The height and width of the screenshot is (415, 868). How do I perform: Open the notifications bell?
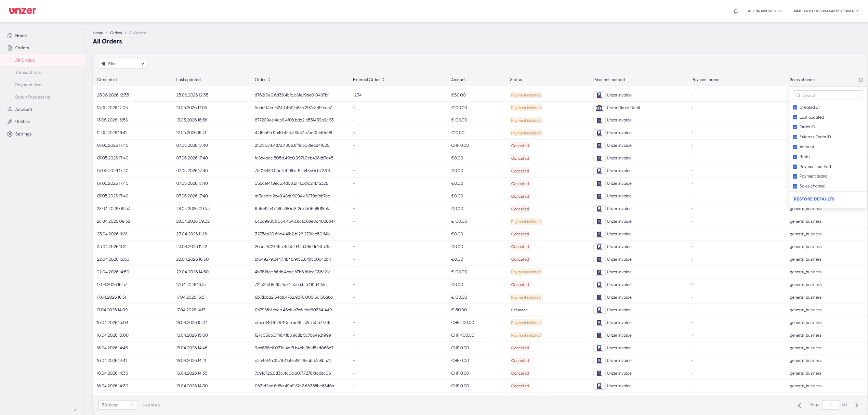pos(736,11)
